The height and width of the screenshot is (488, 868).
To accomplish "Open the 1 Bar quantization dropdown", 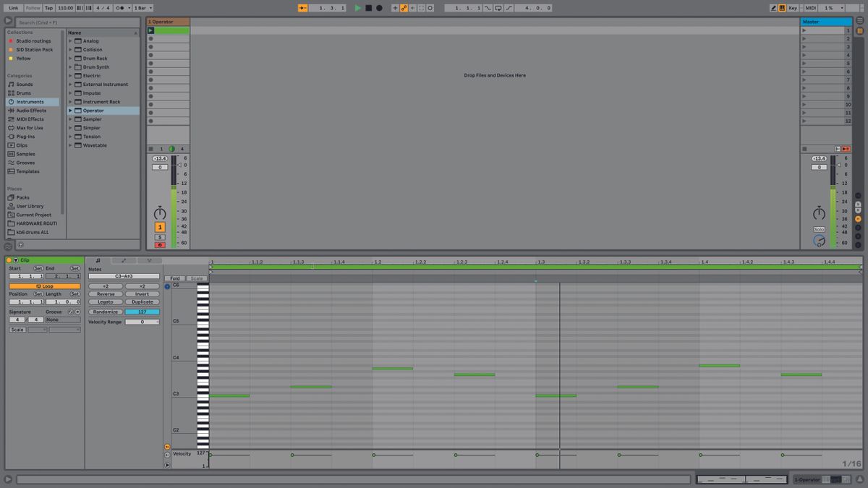I will click(143, 8).
